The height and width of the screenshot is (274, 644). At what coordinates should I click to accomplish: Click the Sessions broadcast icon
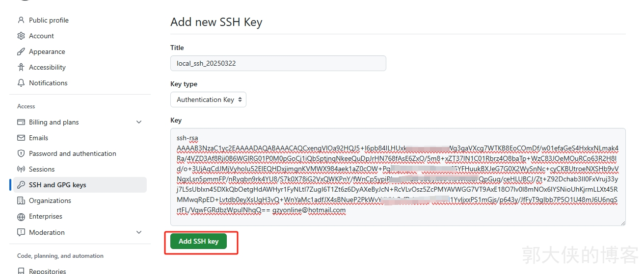[21, 169]
